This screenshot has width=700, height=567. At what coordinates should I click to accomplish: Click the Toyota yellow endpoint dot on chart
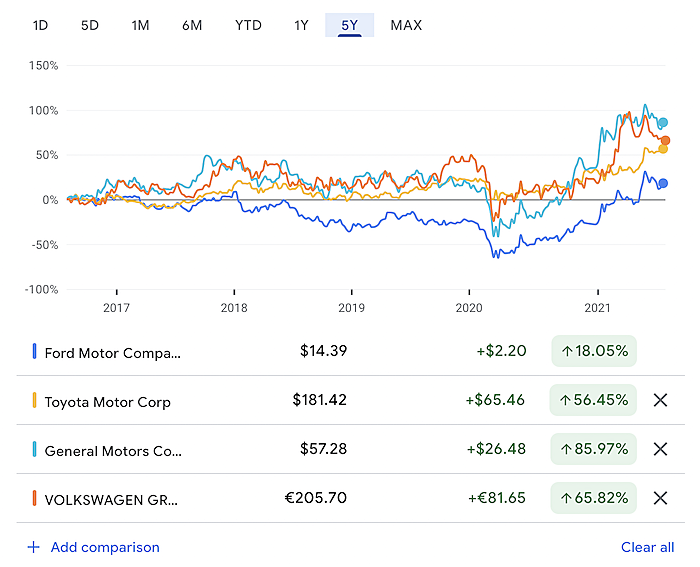pyautogui.click(x=662, y=149)
